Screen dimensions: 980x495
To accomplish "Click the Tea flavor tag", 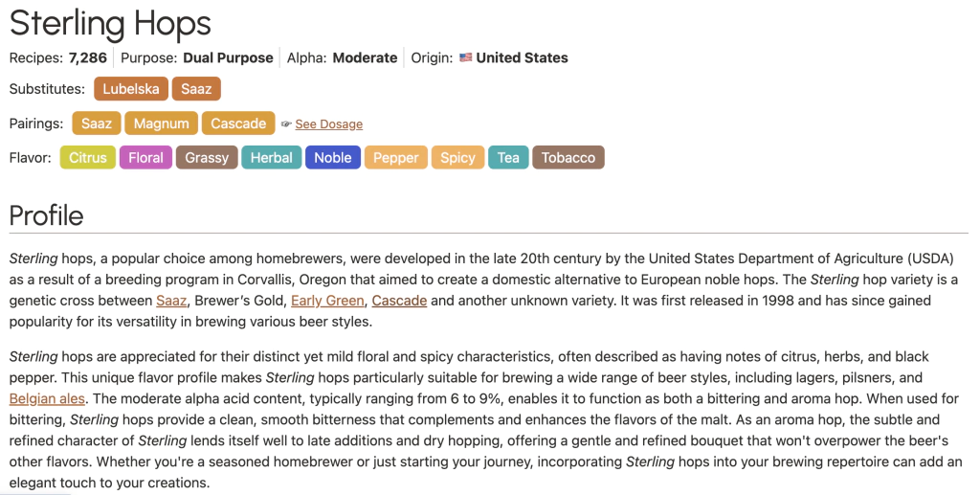I will click(508, 158).
